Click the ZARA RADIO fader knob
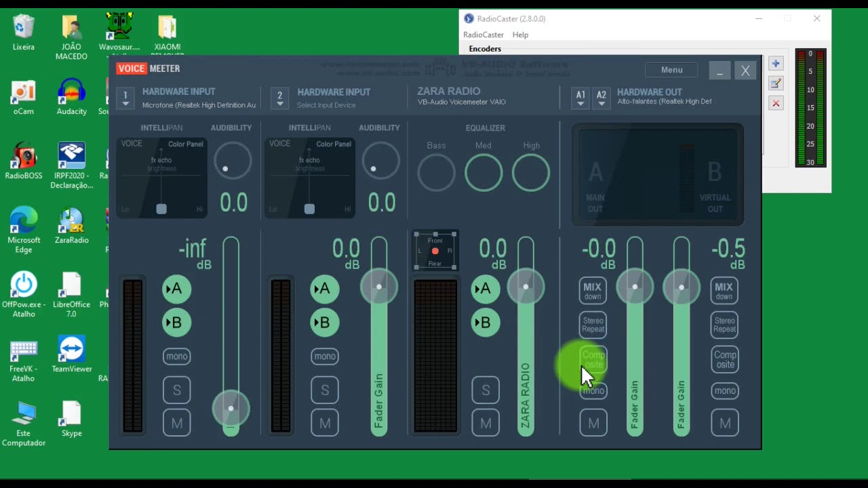 pyautogui.click(x=526, y=287)
